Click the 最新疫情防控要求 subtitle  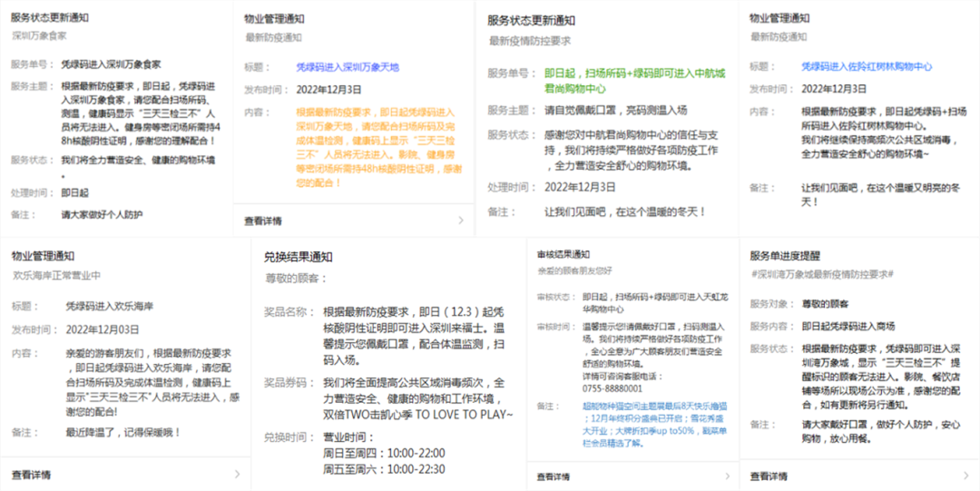point(530,41)
